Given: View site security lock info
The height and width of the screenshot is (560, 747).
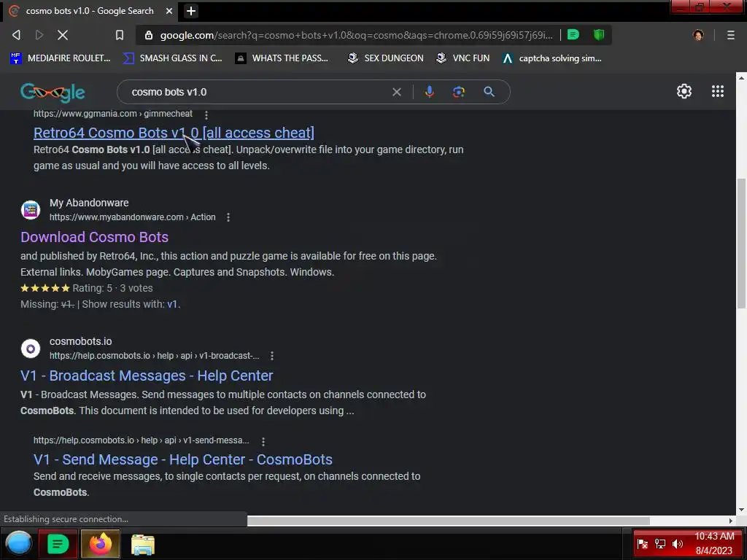Looking at the screenshot, I should [149, 35].
